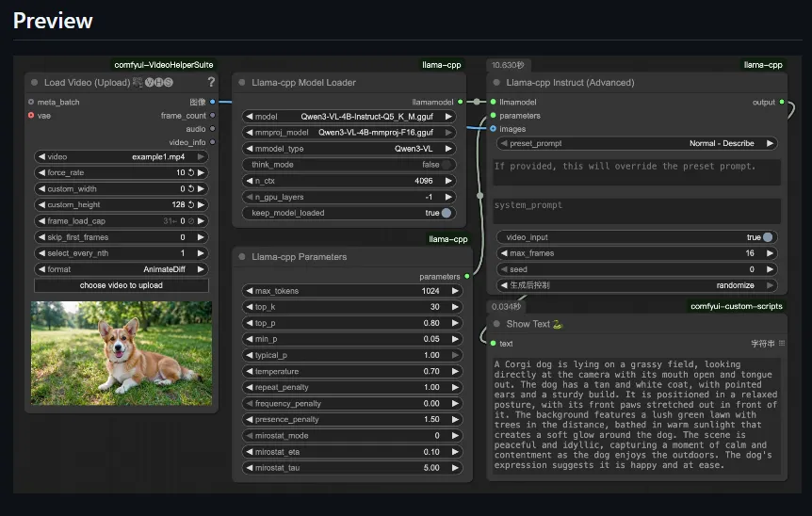Open the mmproj_model dropdown
The width and height of the screenshot is (812, 516).
(349, 133)
